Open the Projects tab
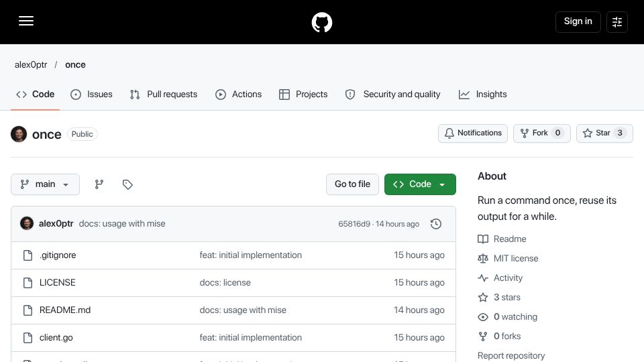The width and height of the screenshot is (644, 362). click(303, 95)
